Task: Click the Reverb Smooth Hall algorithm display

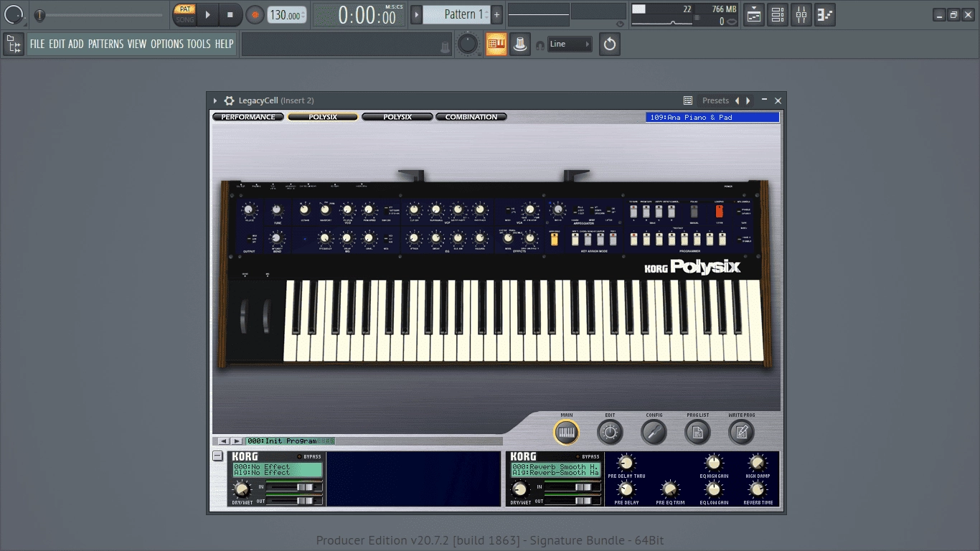Action: pos(556,470)
